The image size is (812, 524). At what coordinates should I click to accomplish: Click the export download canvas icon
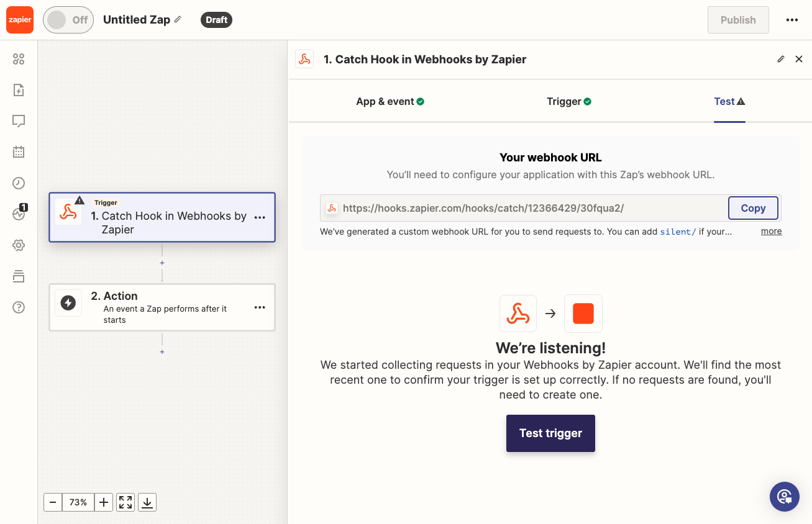click(147, 502)
